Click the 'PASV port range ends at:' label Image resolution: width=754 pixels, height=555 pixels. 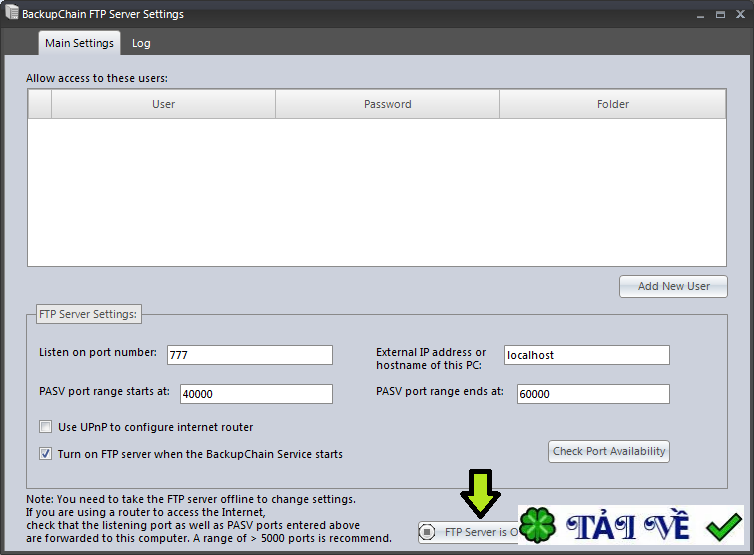click(440, 391)
